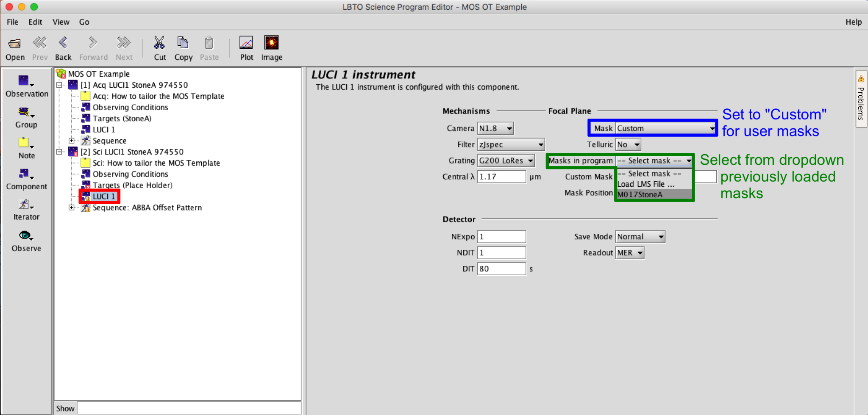Select Observing Conditions under Acq observation

(130, 107)
